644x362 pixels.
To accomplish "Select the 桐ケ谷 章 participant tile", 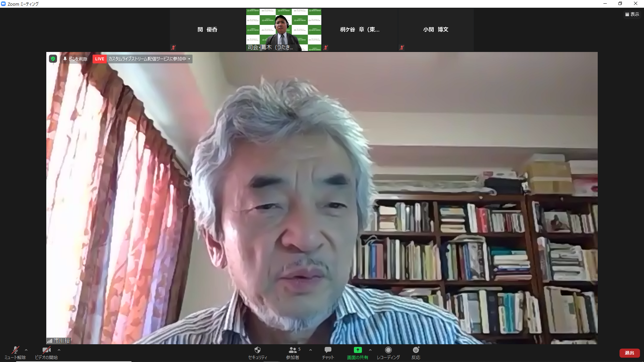I will pyautogui.click(x=360, y=29).
